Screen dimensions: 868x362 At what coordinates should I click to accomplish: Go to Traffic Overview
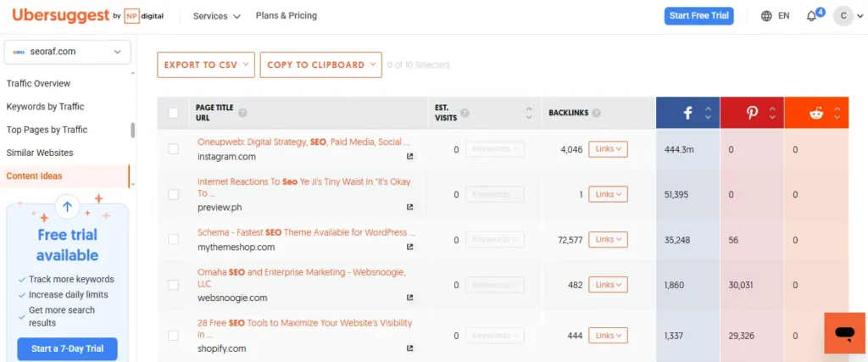[38, 84]
